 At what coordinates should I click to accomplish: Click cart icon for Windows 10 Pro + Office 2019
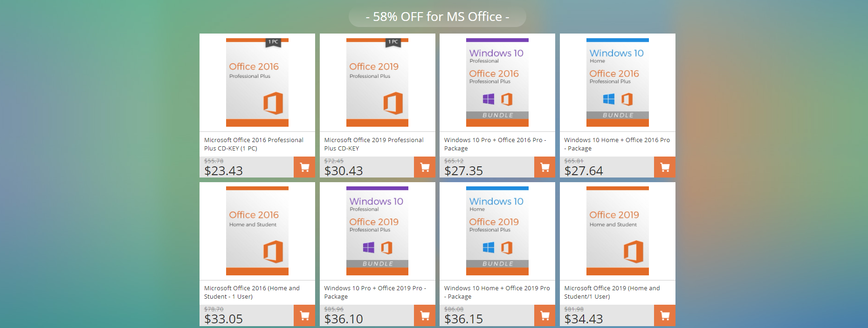click(x=425, y=316)
